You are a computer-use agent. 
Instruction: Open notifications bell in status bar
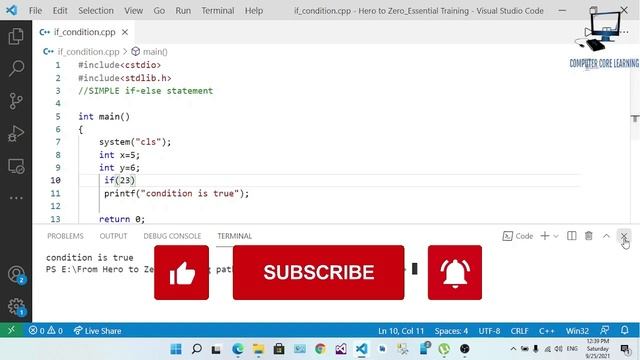[624, 330]
